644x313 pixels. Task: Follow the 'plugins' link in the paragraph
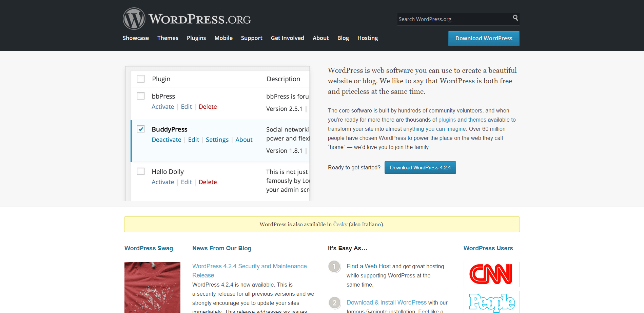point(447,120)
